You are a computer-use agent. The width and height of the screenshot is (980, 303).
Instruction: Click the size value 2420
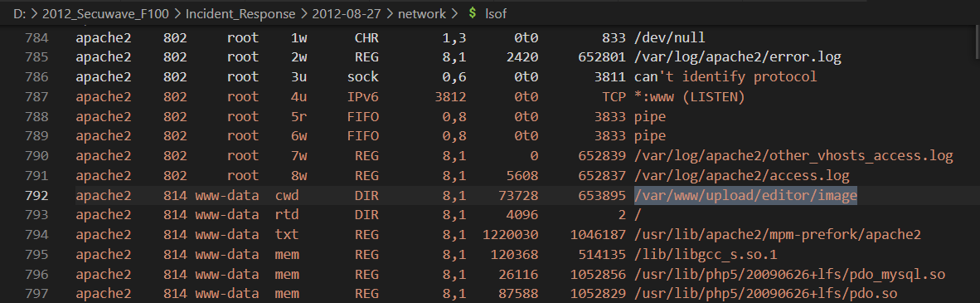tap(522, 57)
